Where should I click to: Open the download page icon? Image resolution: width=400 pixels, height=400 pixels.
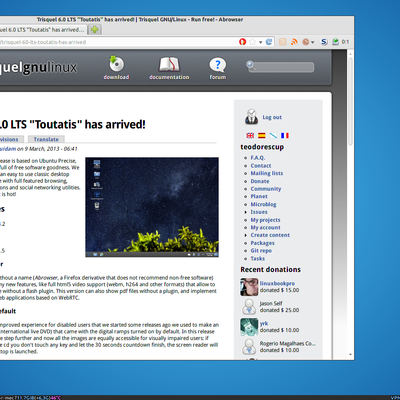(116, 64)
